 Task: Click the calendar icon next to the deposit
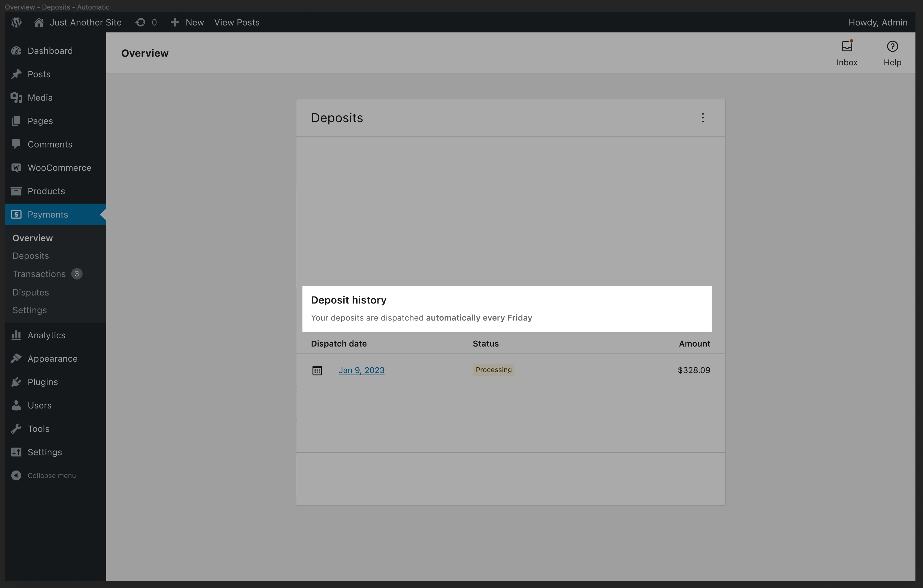(318, 370)
